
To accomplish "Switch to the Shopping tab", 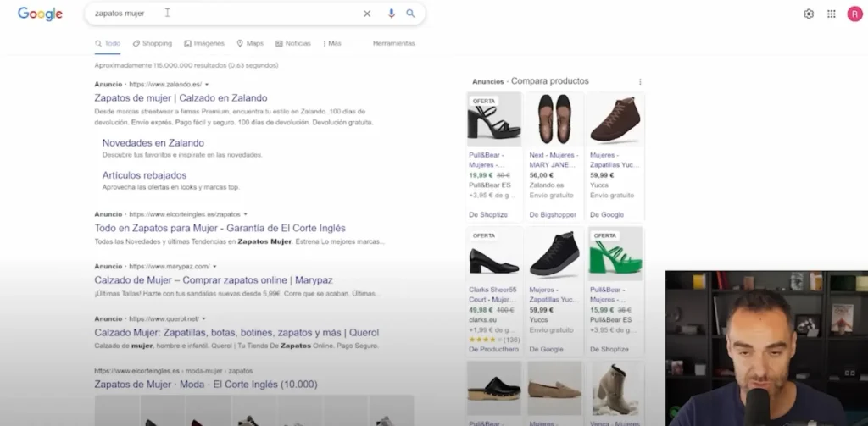I will 152,43.
